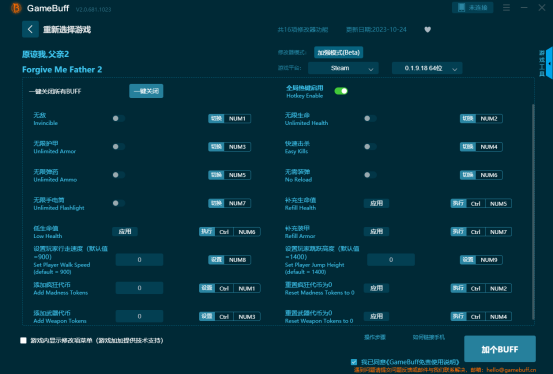Click the large add BUFF button
This screenshot has height=374, width=553.
coord(500,349)
